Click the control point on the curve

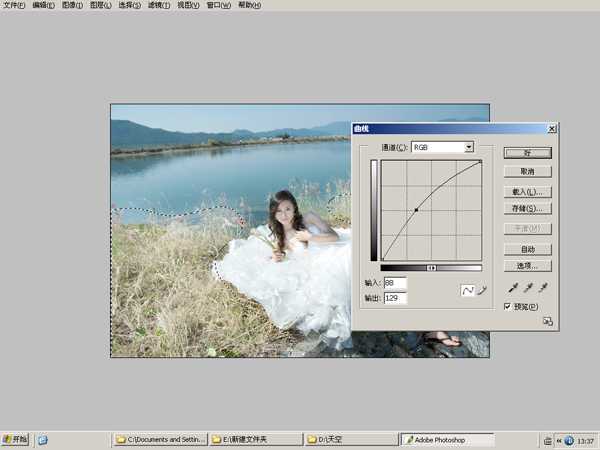click(416, 210)
